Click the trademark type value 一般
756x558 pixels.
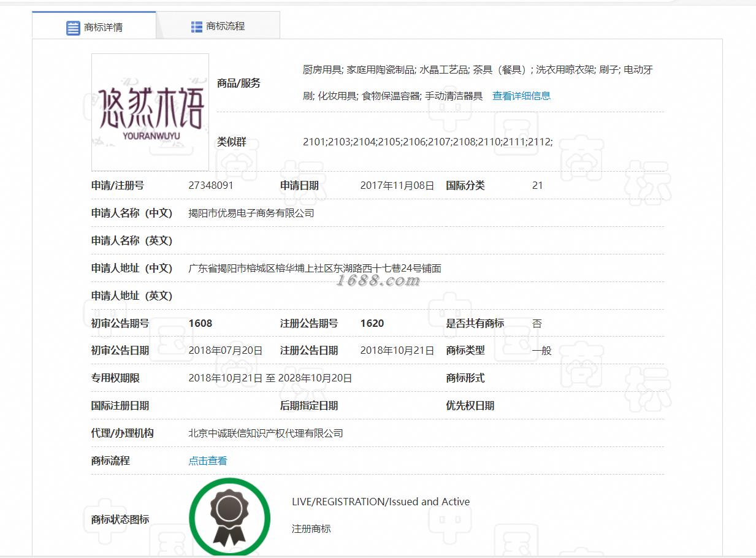(541, 351)
